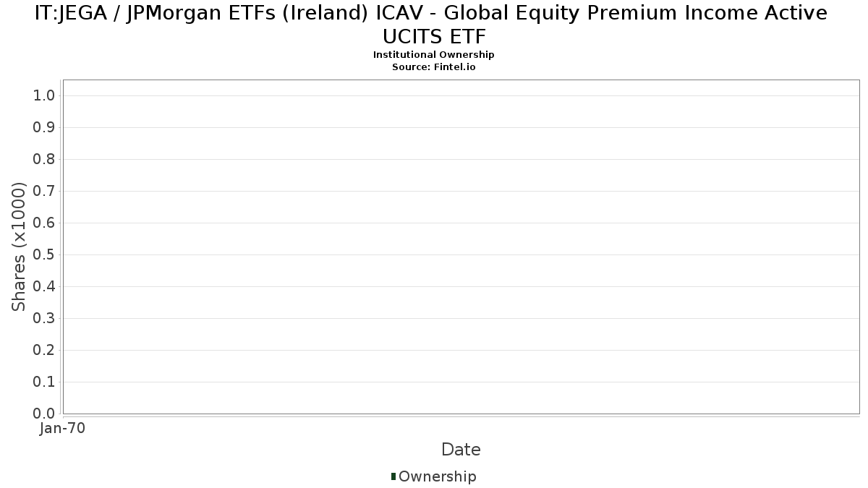Click the 1.0 y-axis tick label
Image resolution: width=868 pixels, height=488 pixels.
pyautogui.click(x=44, y=96)
